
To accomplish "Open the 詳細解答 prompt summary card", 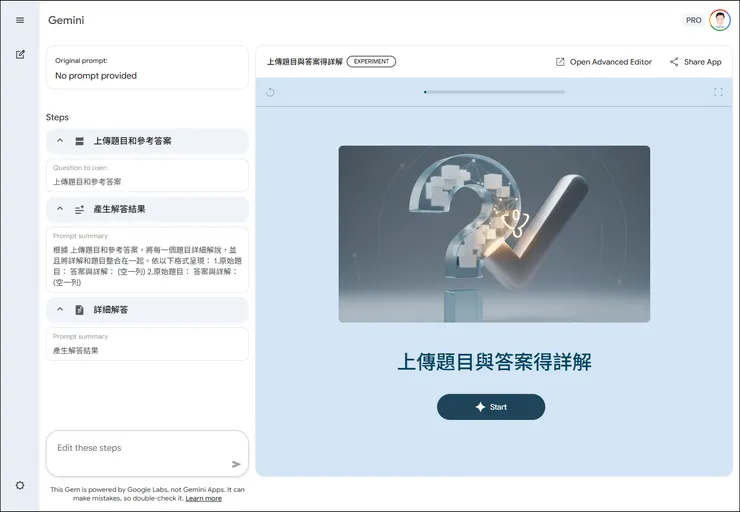I will (x=147, y=344).
